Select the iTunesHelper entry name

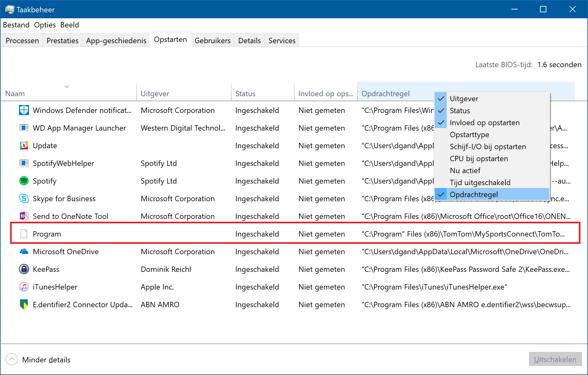pos(55,287)
